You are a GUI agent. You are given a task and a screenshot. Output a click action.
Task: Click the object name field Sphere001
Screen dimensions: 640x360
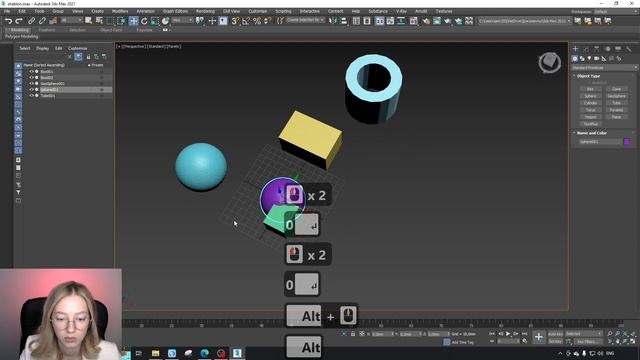(600, 142)
